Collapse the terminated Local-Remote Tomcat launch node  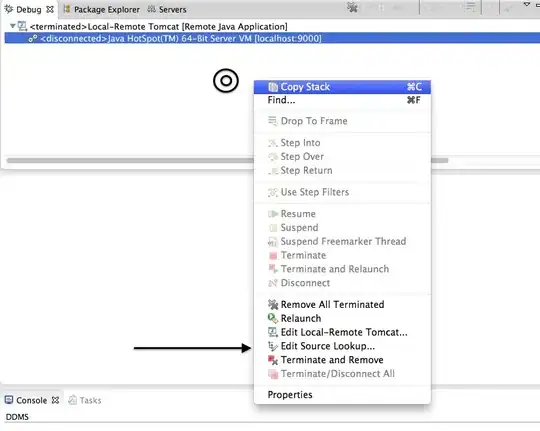click(x=12, y=25)
